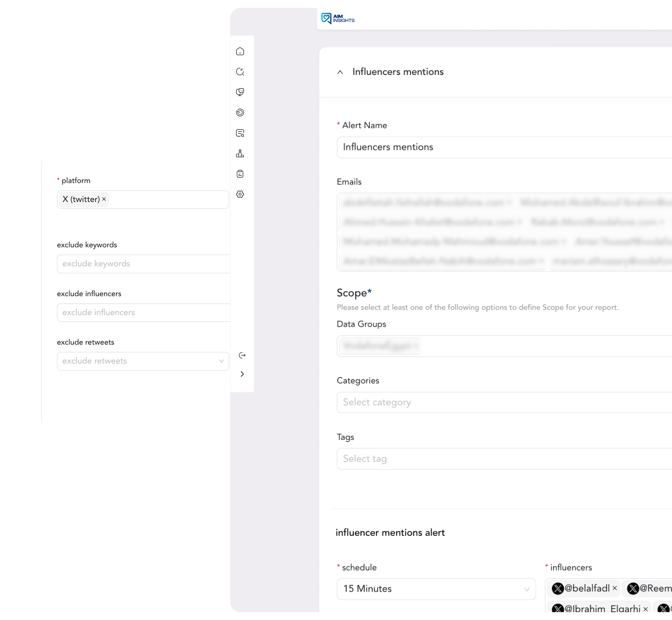Click the exclude keywords input field

point(144,264)
